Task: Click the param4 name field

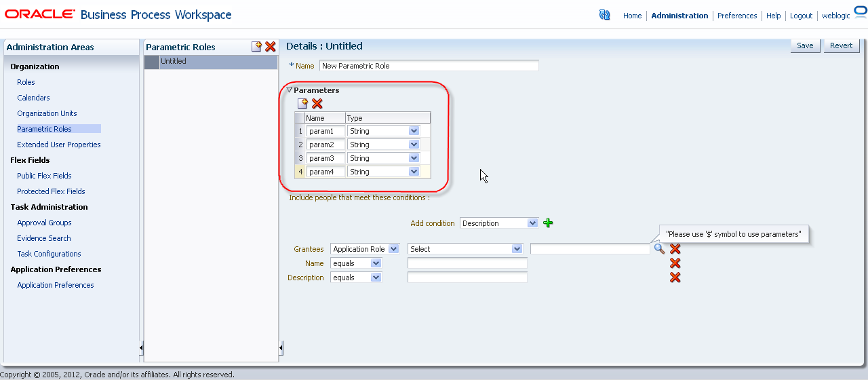Action: pos(325,172)
